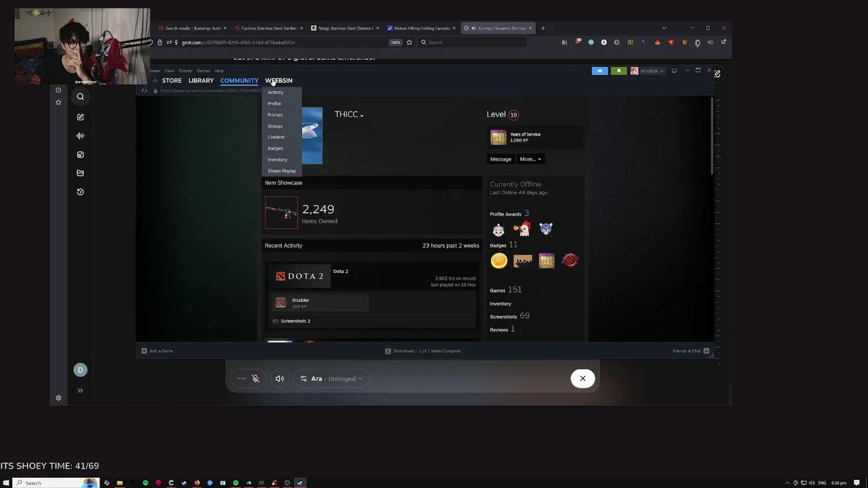
Task: Click the Windows taskbar Search box
Action: tap(56, 483)
